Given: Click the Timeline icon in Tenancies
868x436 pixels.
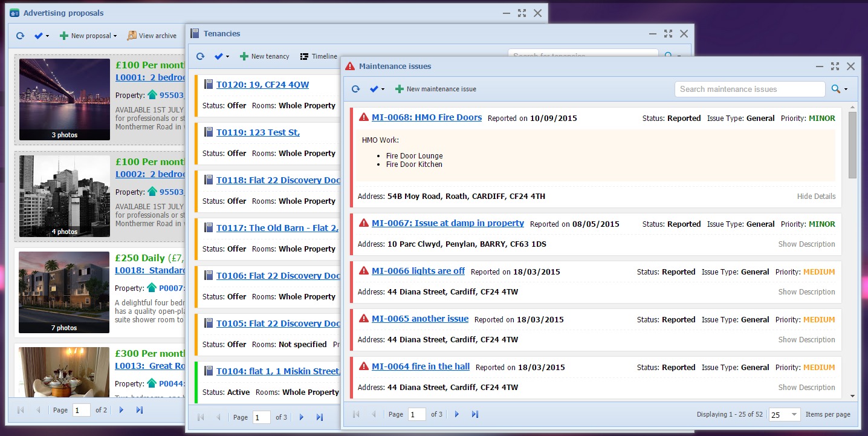Looking at the screenshot, I should coord(304,57).
